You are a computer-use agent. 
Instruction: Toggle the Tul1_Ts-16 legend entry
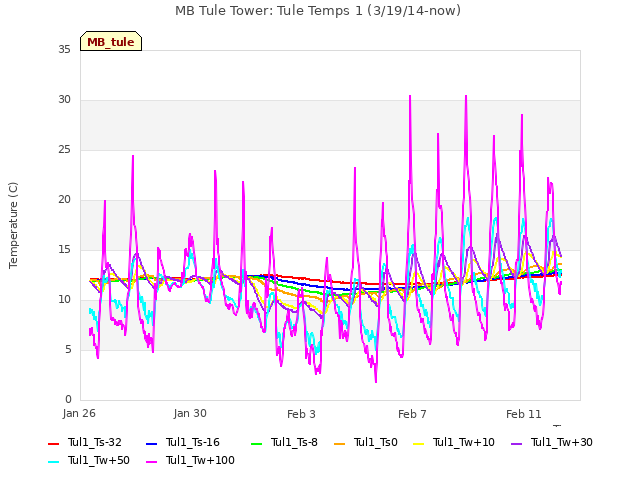pyautogui.click(x=183, y=442)
